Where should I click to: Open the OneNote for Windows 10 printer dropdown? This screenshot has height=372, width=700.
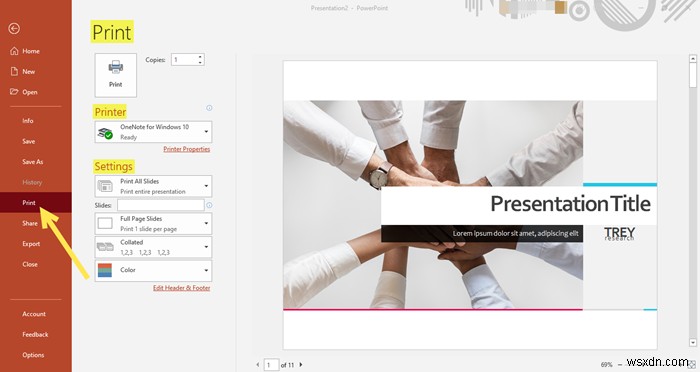pos(153,132)
